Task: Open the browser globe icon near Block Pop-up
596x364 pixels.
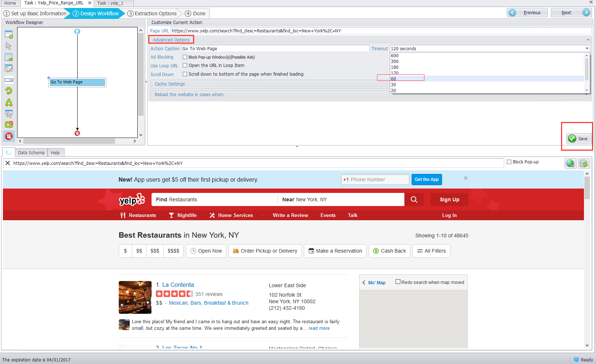Action: [x=570, y=163]
